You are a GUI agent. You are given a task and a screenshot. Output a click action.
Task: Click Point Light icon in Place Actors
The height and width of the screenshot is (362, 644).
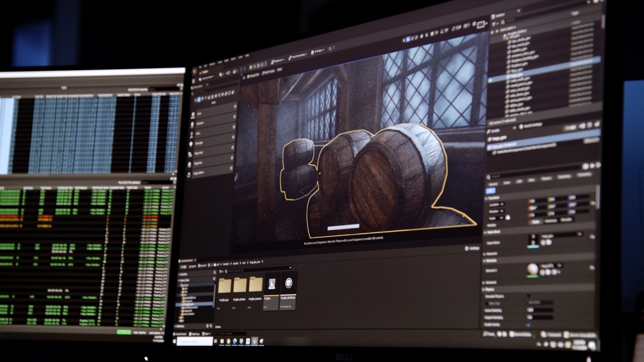[191, 144]
